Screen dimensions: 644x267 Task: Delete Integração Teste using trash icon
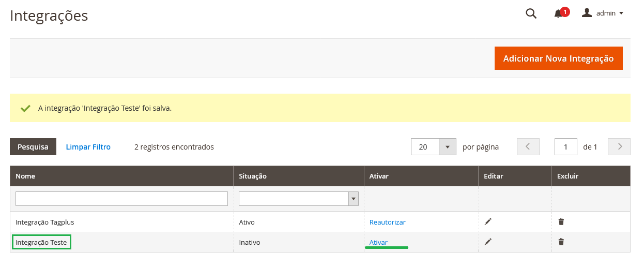[561, 242]
